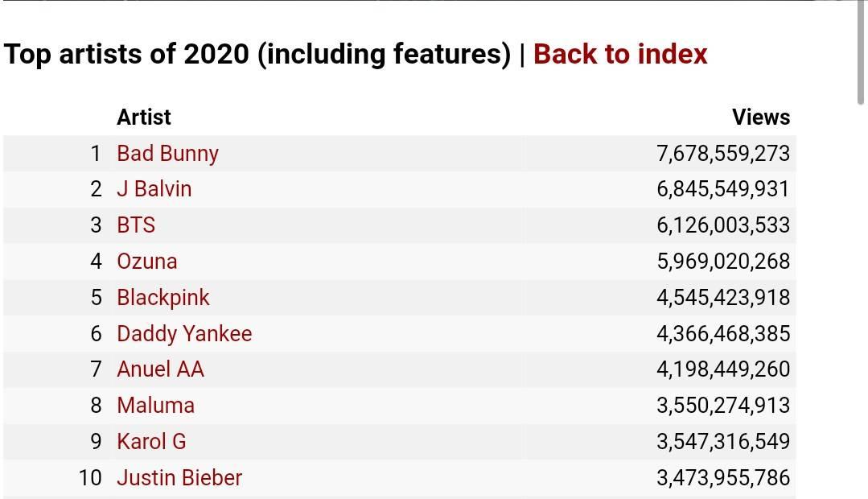
Task: Open Bad Bunny artist link
Action: coord(167,153)
